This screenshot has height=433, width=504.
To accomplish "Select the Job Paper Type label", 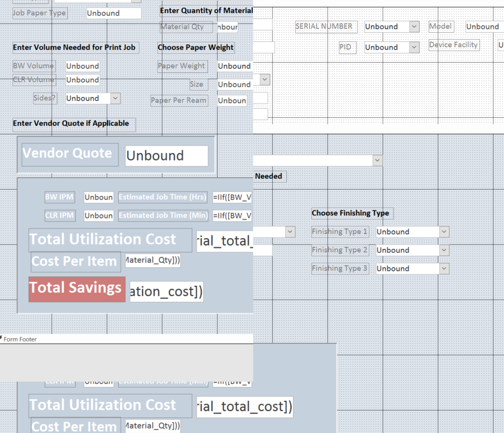I will click(40, 13).
